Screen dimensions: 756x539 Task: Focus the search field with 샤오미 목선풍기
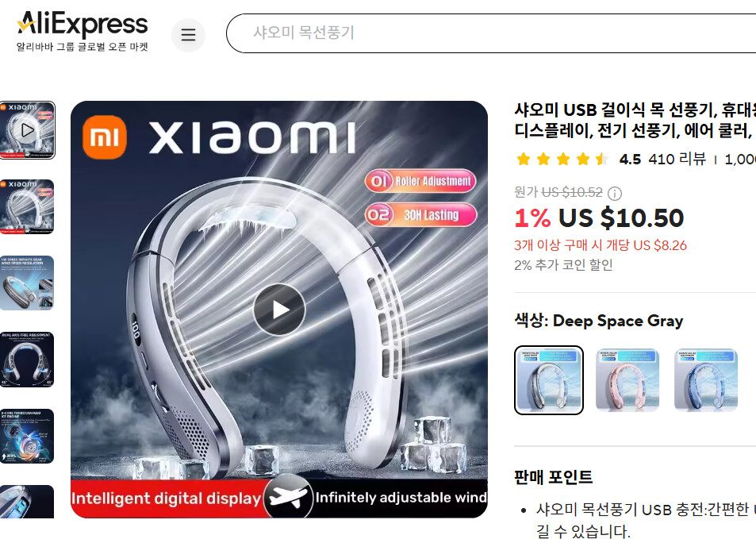click(x=491, y=33)
